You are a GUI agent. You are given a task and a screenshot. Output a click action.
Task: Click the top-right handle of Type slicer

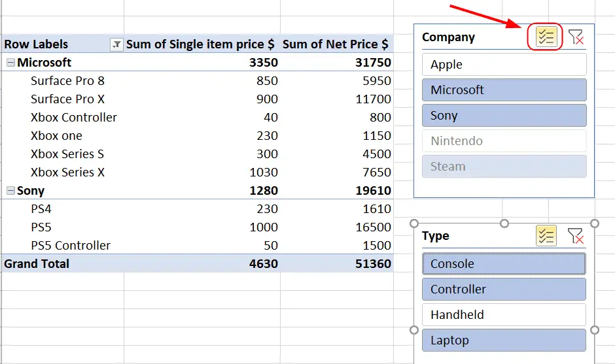point(595,223)
